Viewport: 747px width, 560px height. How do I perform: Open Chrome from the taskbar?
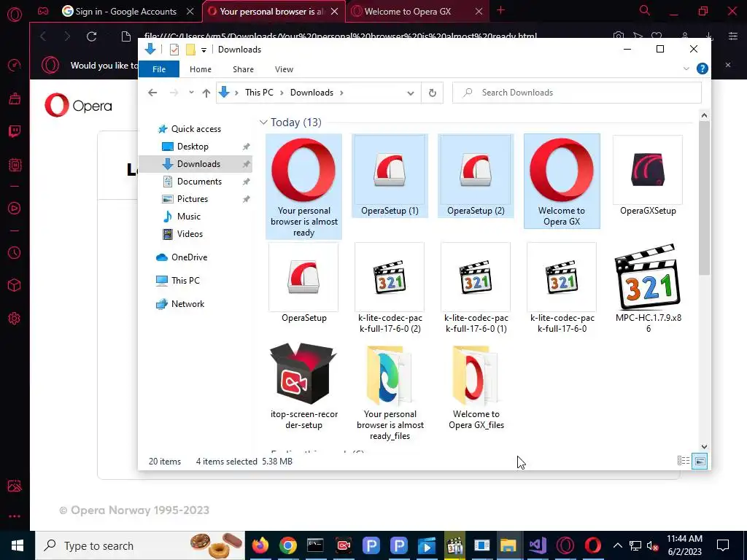point(287,545)
